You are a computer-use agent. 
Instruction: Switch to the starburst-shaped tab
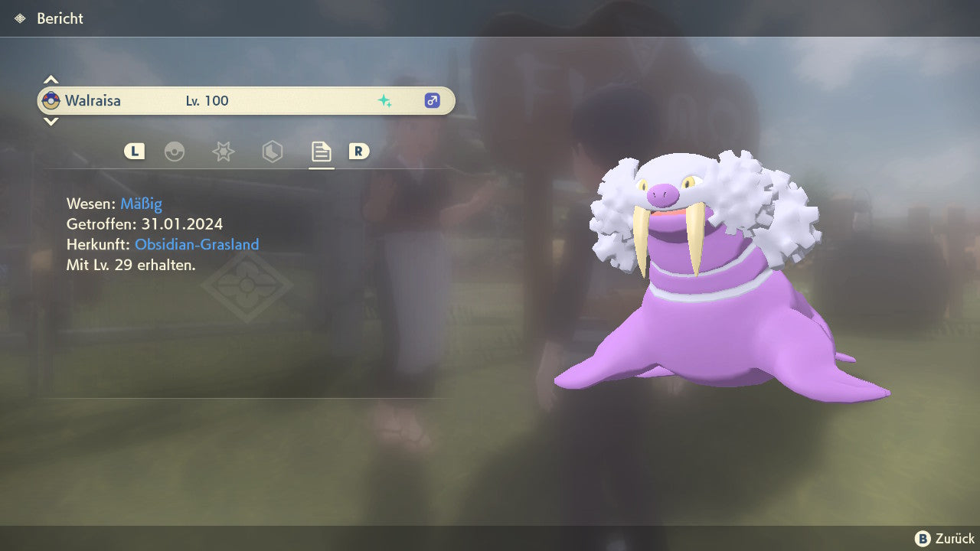pos(223,152)
